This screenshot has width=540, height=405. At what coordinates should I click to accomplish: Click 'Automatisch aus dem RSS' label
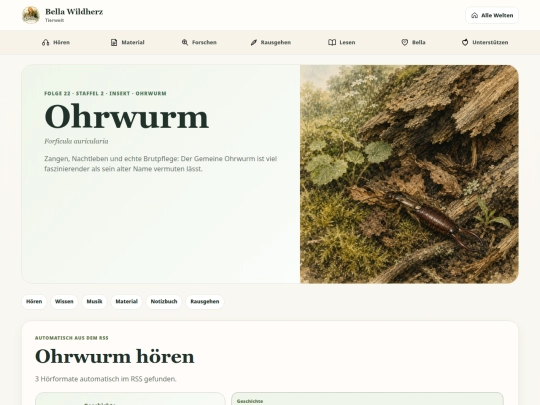point(72,338)
